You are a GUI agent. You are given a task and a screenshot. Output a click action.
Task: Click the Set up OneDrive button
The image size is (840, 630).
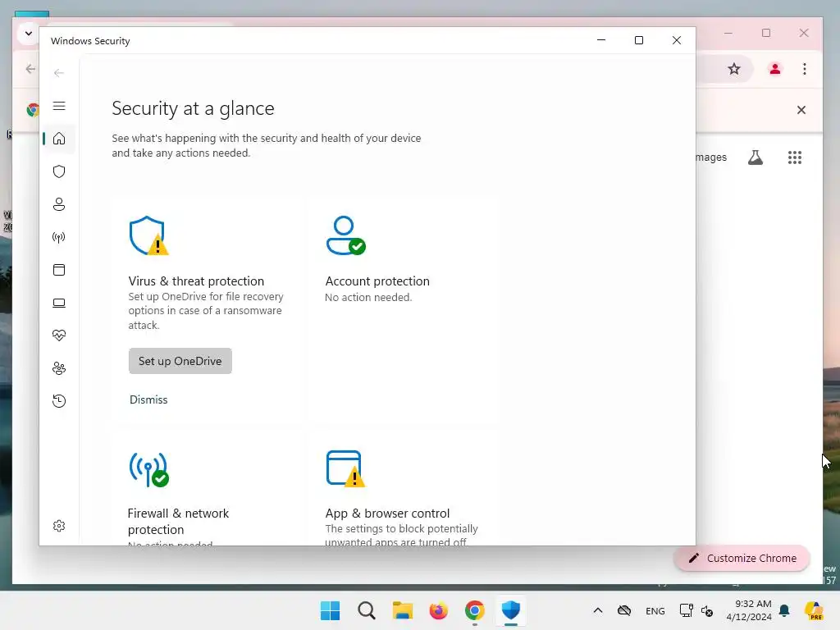pos(180,361)
